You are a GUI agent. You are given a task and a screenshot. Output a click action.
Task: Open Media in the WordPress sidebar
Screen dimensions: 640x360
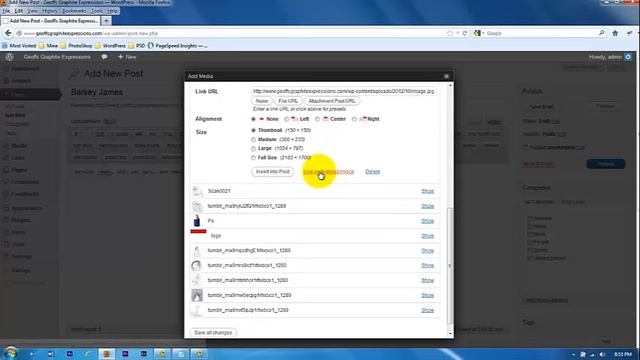point(19,146)
